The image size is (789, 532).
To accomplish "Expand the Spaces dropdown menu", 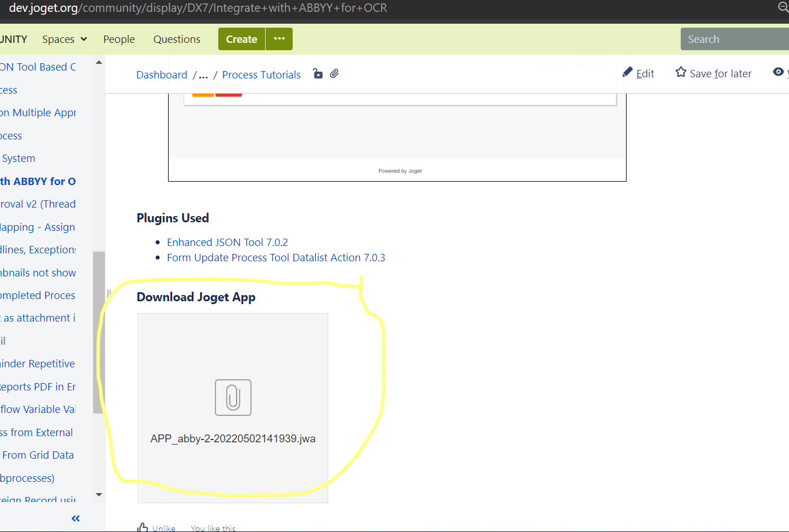I will (x=64, y=39).
